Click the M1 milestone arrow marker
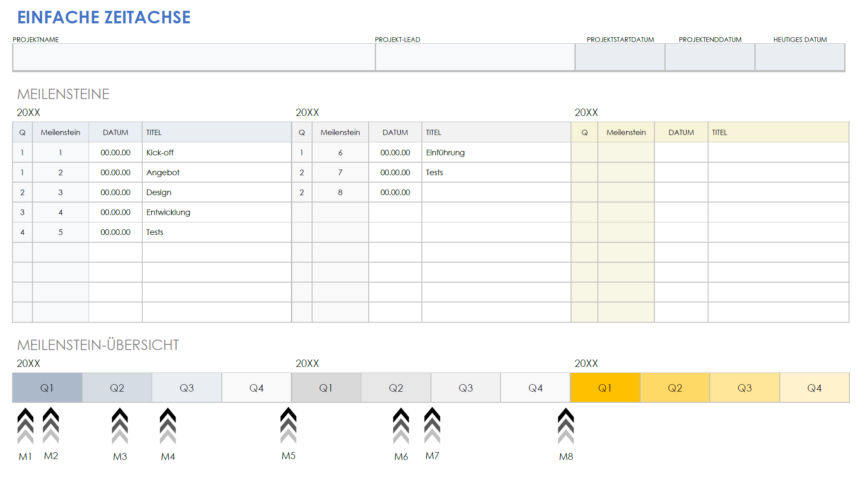Viewport: 868px width, 485px height. coord(26,426)
